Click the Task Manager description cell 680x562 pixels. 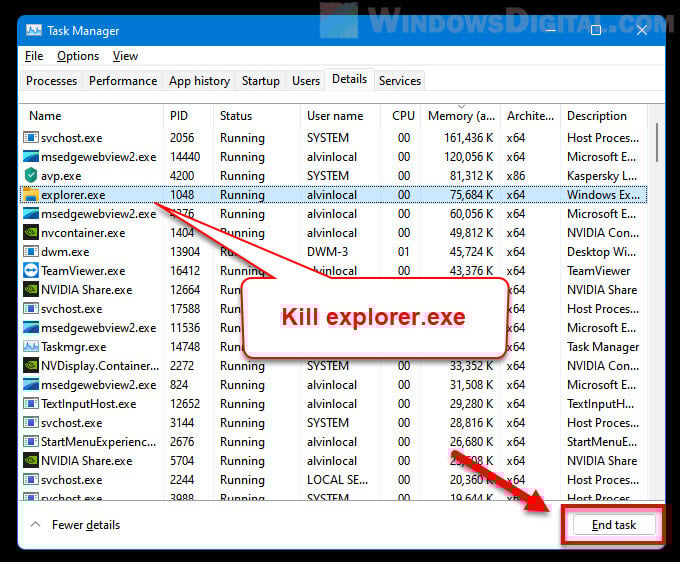(x=603, y=346)
